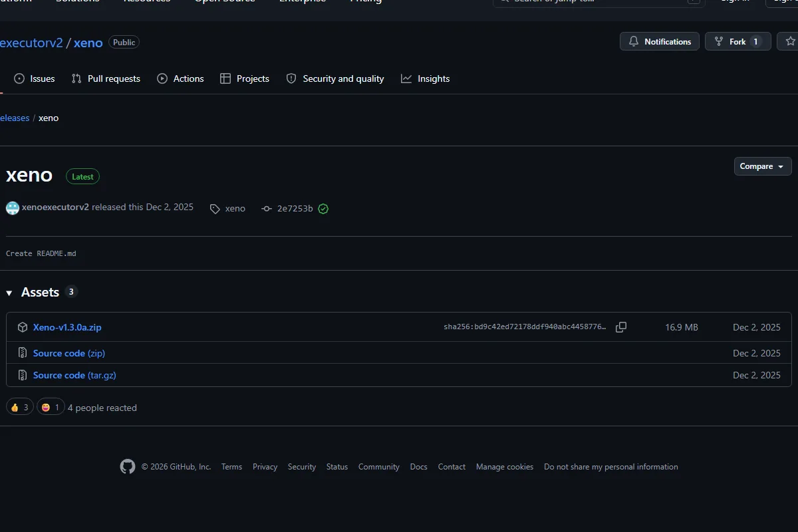The image size is (798, 532).
Task: Click the search or jump to field
Action: pyautogui.click(x=598, y=2)
